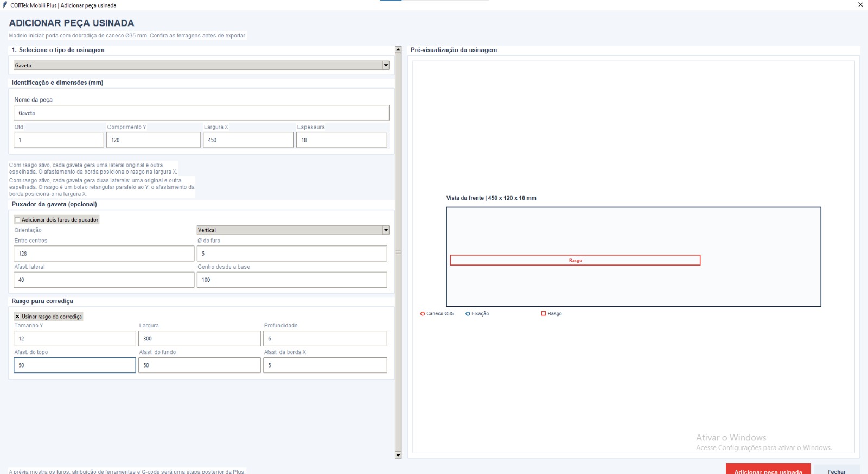Click the Nome da peça input field
The image size is (868, 474).
tap(201, 113)
